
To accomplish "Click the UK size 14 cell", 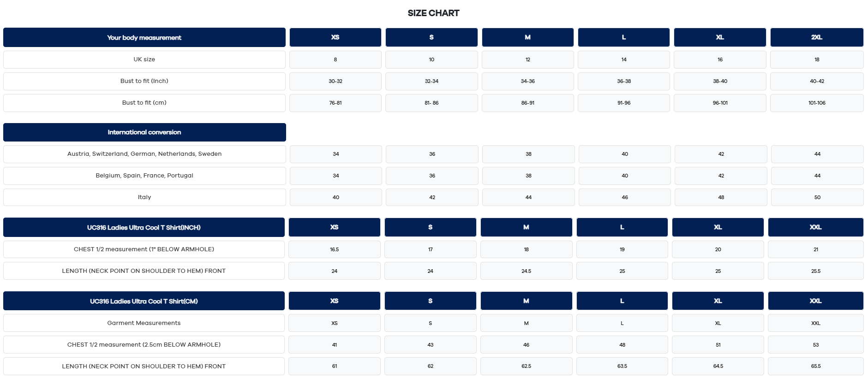I will click(623, 59).
